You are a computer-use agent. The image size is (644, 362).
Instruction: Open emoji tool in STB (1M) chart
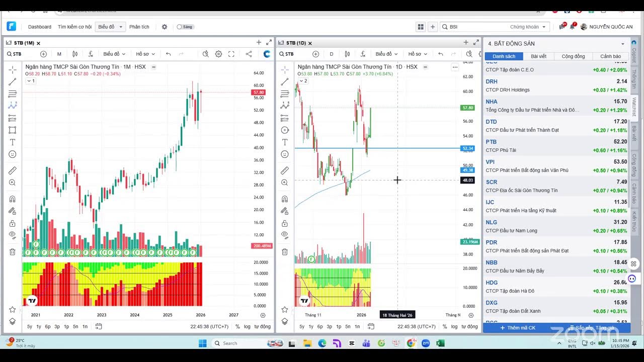click(x=13, y=154)
